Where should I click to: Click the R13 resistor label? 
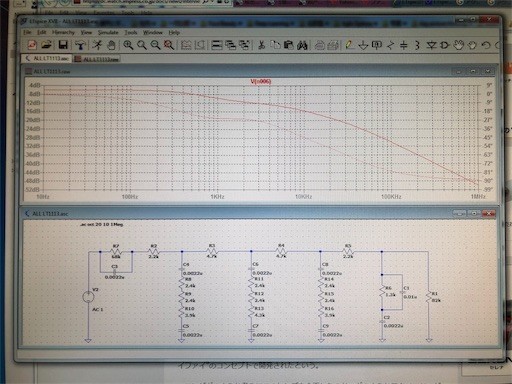(x=259, y=309)
